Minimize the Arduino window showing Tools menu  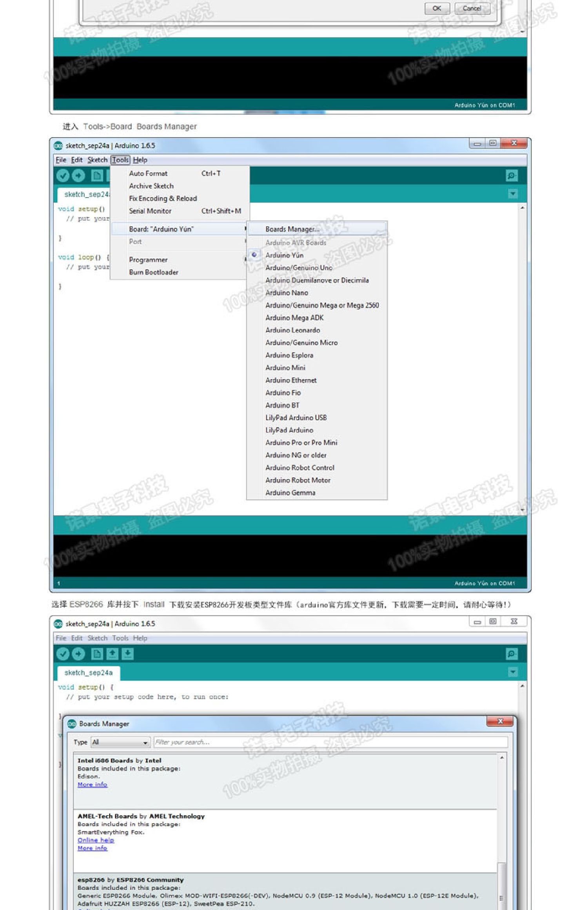pos(477,144)
